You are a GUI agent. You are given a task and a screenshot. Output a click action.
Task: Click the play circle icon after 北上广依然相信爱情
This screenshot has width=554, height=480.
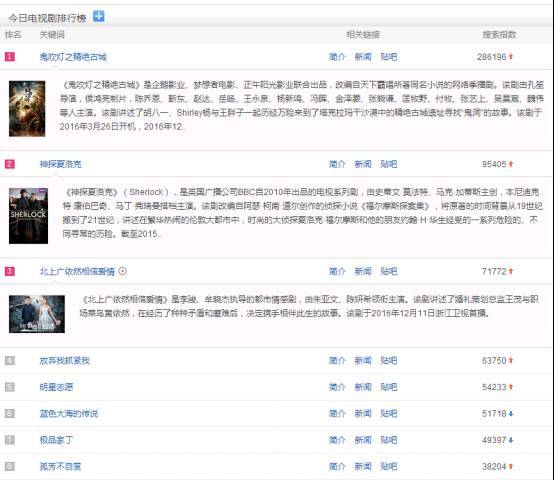coord(122,271)
